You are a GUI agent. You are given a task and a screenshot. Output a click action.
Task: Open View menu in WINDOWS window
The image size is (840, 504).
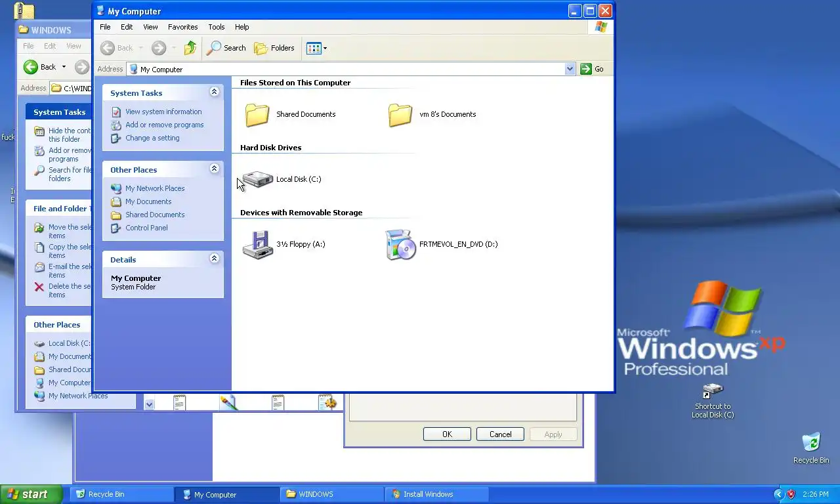click(73, 46)
